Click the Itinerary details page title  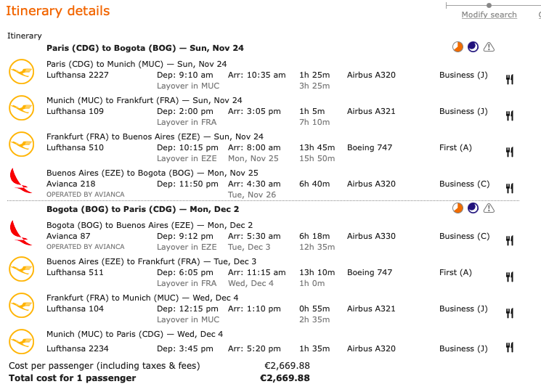[x=58, y=11]
